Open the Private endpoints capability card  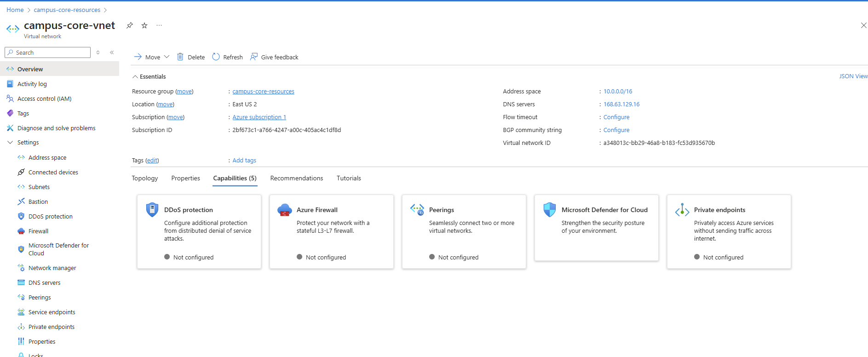point(729,232)
